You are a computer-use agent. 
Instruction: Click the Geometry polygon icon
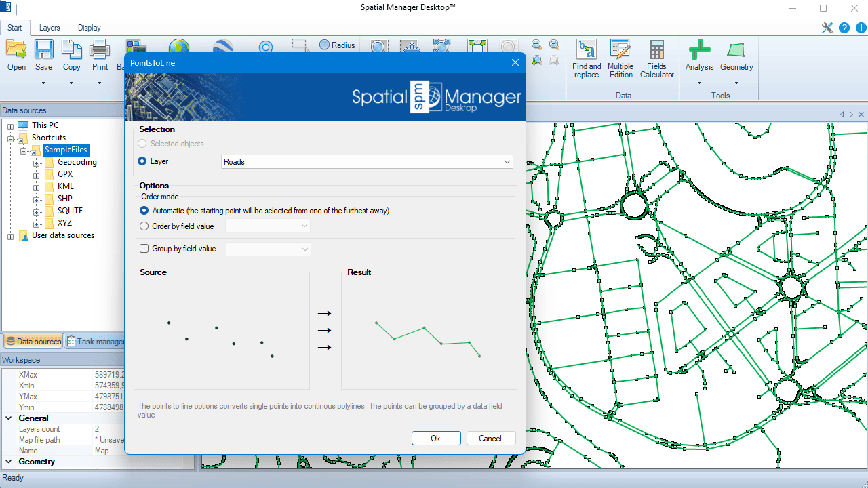click(736, 49)
